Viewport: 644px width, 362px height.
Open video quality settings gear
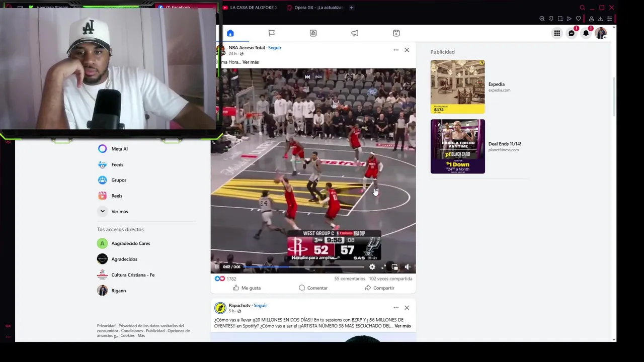pyautogui.click(x=372, y=267)
